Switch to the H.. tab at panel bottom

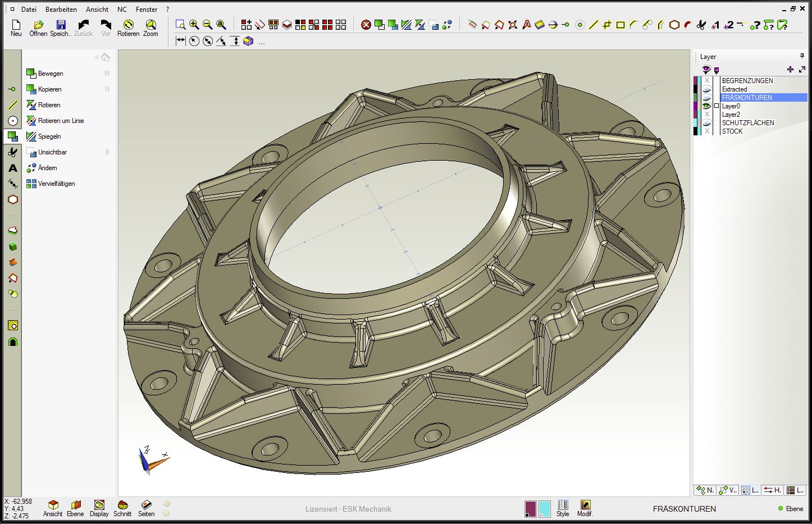(x=773, y=490)
